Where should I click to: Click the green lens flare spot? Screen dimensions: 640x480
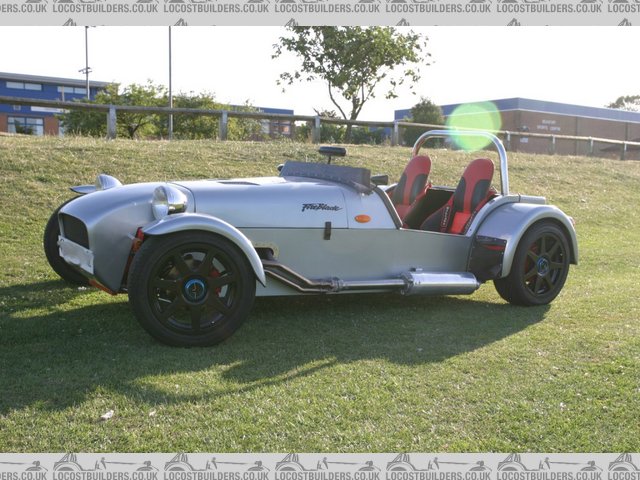(473, 126)
